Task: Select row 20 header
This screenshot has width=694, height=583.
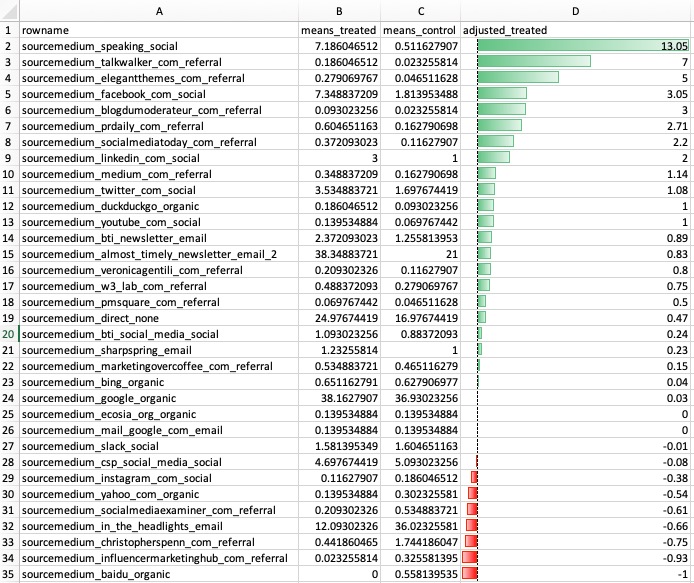Action: coord(9,334)
